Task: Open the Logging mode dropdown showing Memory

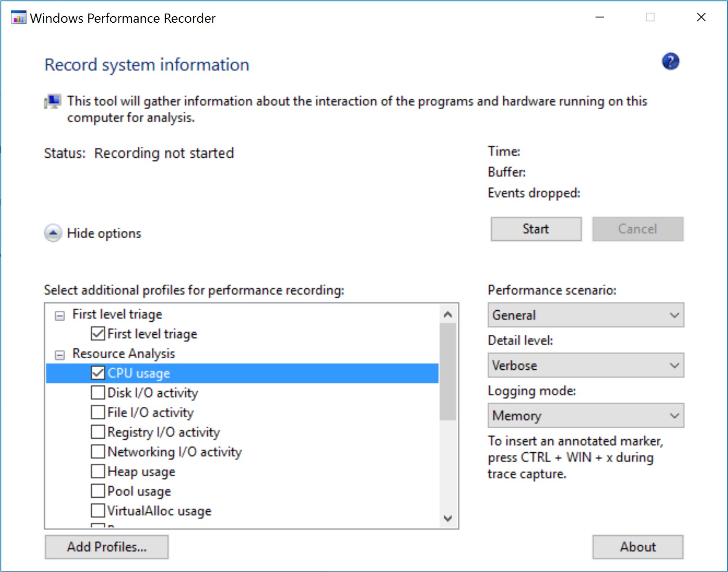Action: point(586,416)
